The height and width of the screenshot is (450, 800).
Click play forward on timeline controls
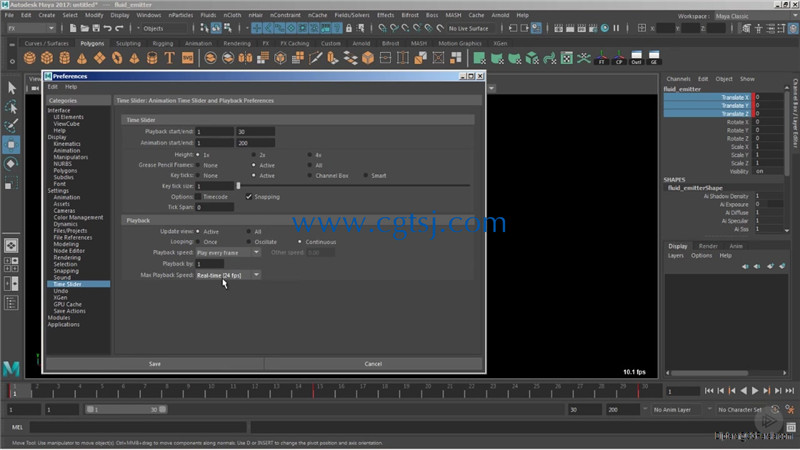755,391
